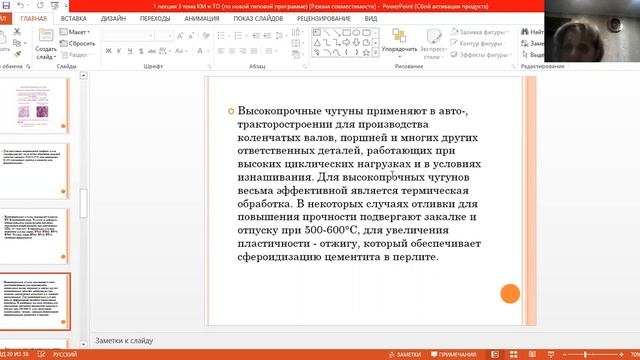Open the ПЕРЕХОДЫ ribbon tab
The width and height of the screenshot is (640, 360).
pyautogui.click(x=155, y=18)
